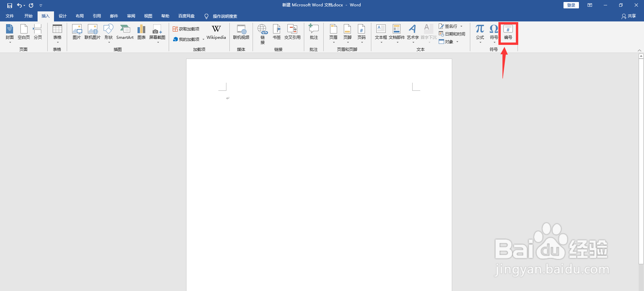Click the Tell Me search box (操作说明搜索)
This screenshot has height=291, width=644.
pos(221,16)
